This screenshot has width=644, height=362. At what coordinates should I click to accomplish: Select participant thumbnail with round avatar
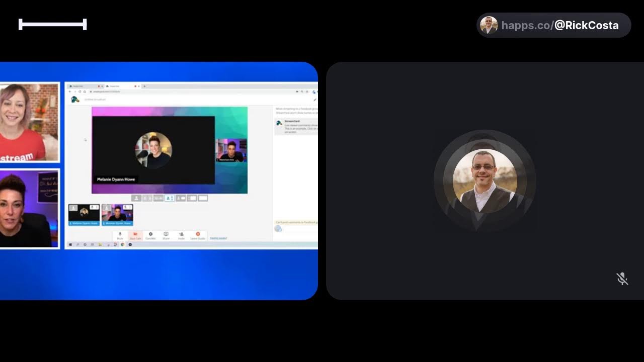(84, 215)
